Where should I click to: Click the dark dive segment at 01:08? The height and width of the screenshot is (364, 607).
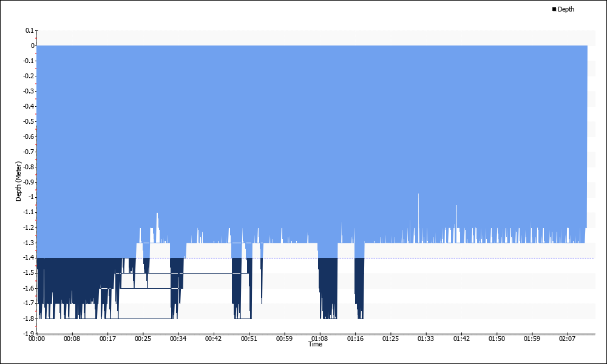tap(328, 288)
